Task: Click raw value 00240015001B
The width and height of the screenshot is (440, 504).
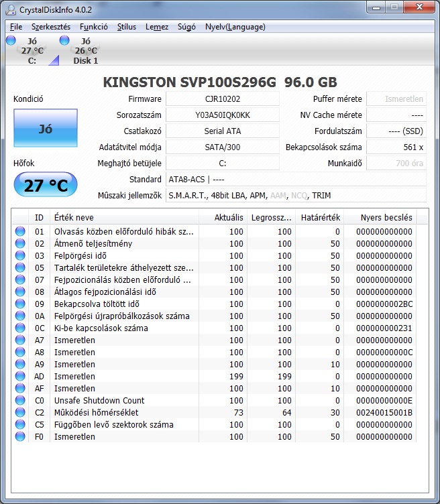Action: coord(384,412)
